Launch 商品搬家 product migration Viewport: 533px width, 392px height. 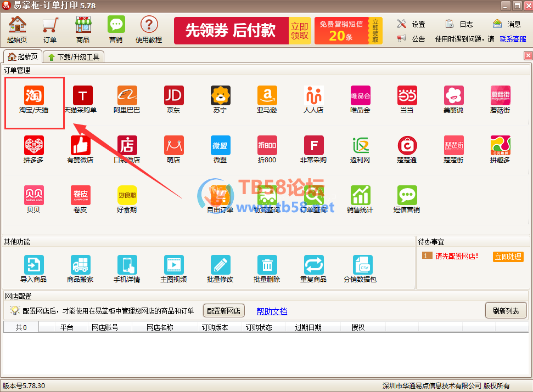click(x=80, y=269)
